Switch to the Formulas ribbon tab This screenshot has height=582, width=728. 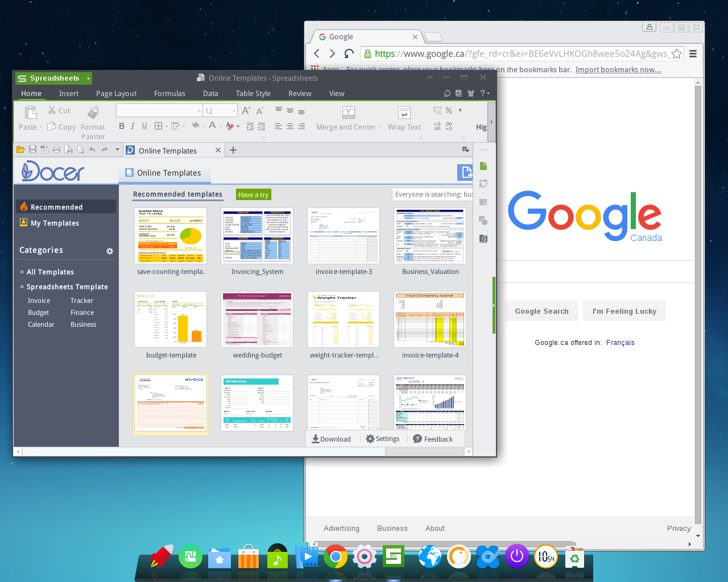click(x=169, y=94)
